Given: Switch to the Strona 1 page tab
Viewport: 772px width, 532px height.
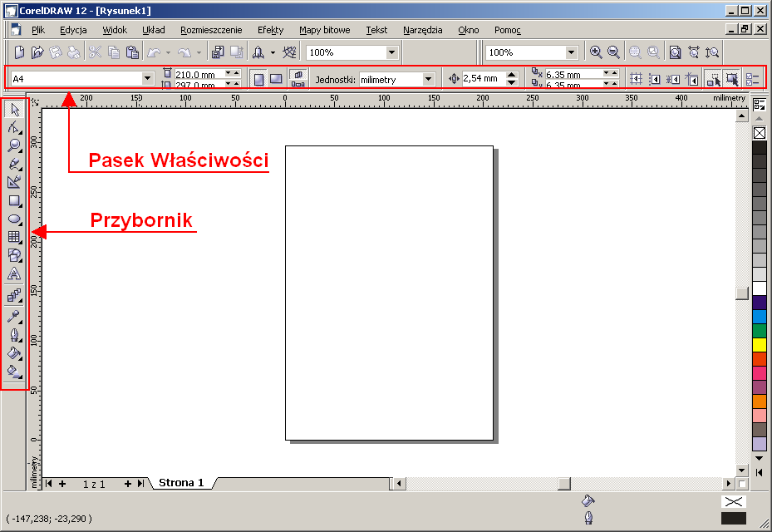Looking at the screenshot, I should [x=181, y=483].
